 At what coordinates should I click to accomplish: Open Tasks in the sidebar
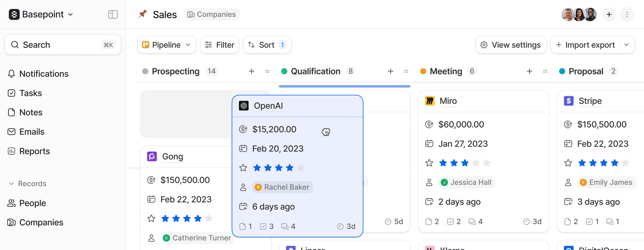click(x=25, y=93)
